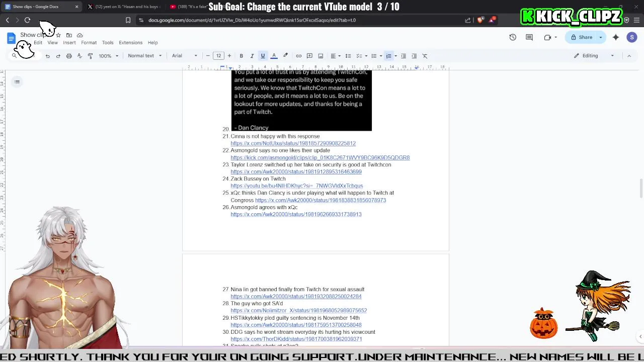Star the Show clips document
The height and width of the screenshot is (362, 644).
tap(58, 35)
